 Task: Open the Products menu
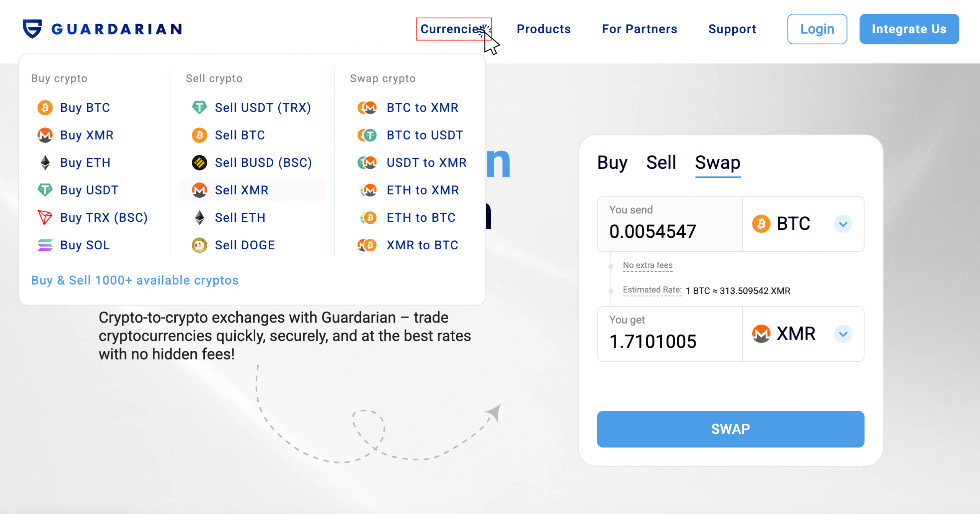coord(544,29)
